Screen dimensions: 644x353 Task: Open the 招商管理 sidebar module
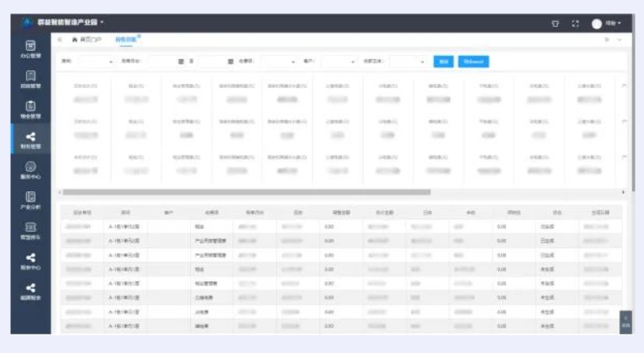[30, 80]
